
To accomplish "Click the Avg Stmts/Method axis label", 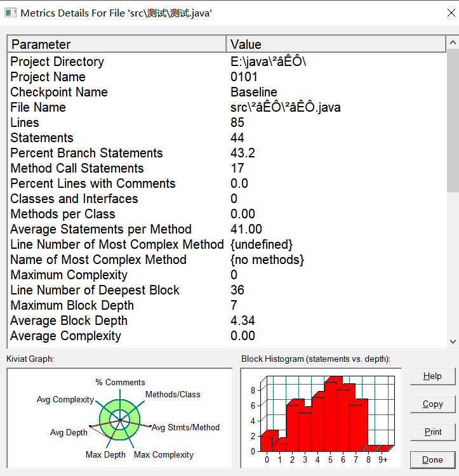I will pos(185,427).
